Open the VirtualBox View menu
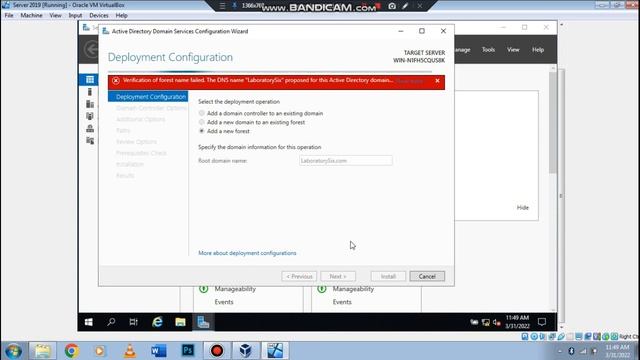The height and width of the screenshot is (360, 640). 56,15
